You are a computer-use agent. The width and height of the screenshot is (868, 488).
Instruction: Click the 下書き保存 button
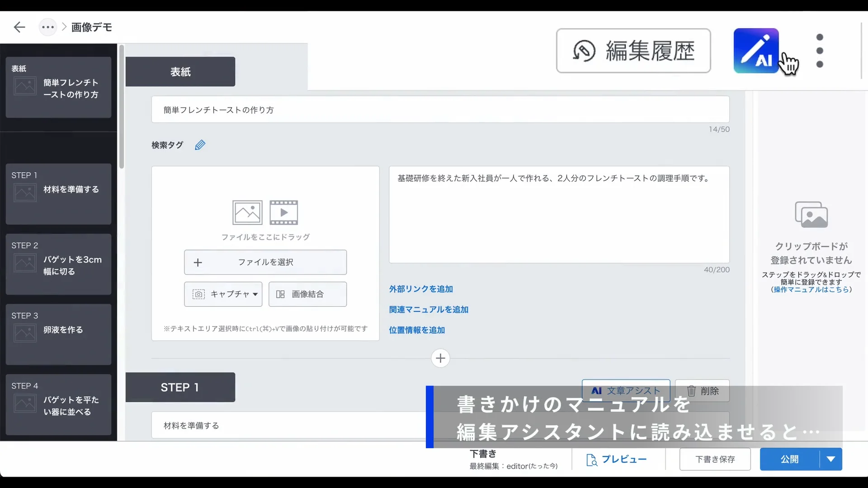[715, 459]
